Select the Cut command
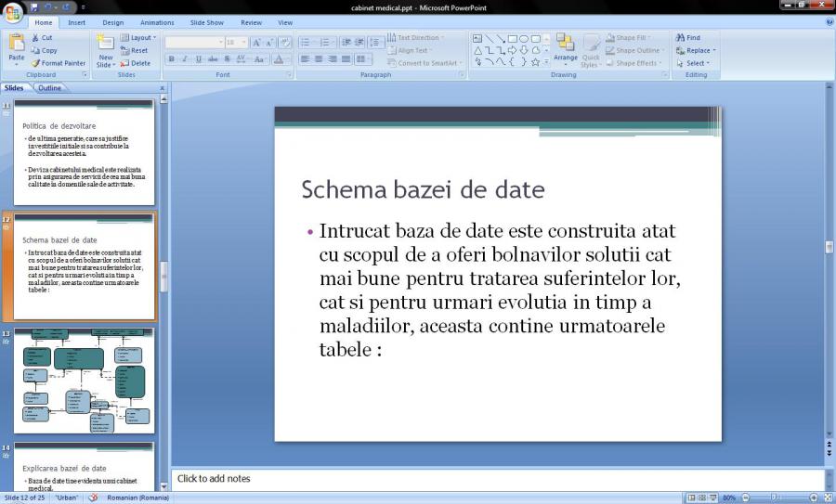This screenshot has height=504, width=836. pyautogui.click(x=42, y=38)
